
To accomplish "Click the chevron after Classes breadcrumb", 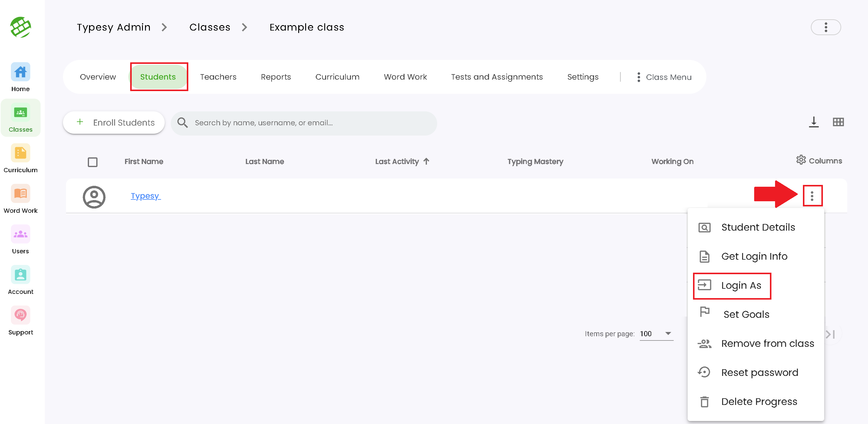I will (x=244, y=27).
